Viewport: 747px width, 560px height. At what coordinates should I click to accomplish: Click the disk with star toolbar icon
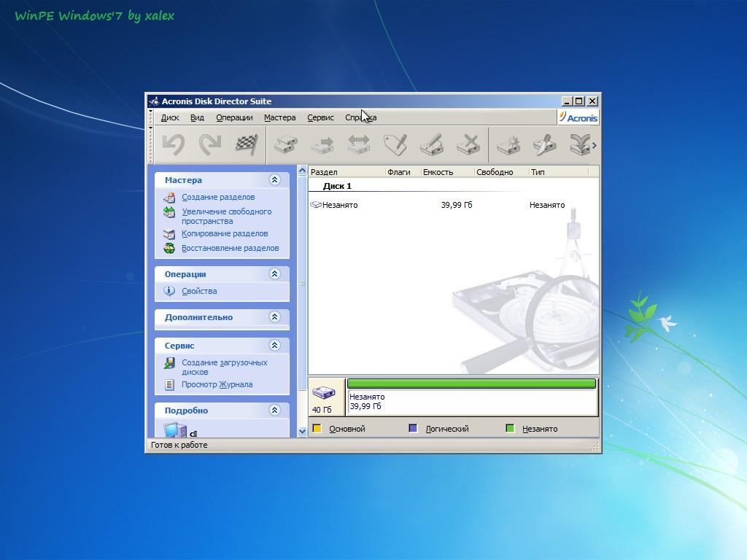(x=508, y=144)
